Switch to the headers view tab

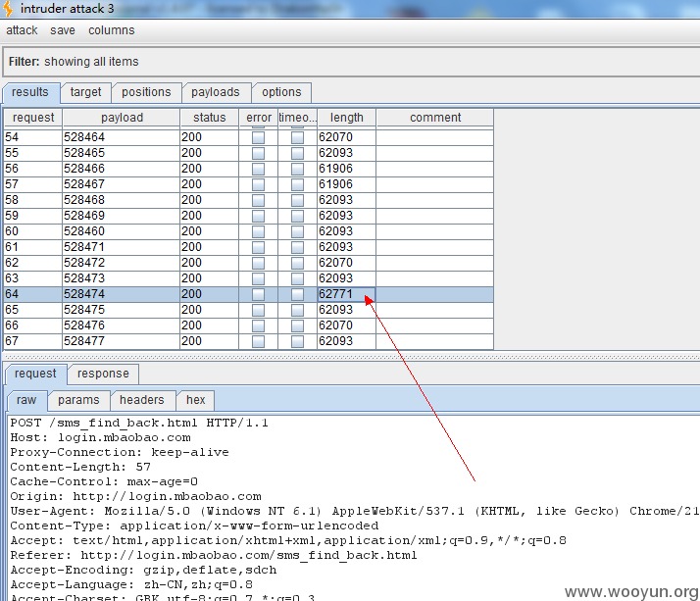click(x=142, y=400)
